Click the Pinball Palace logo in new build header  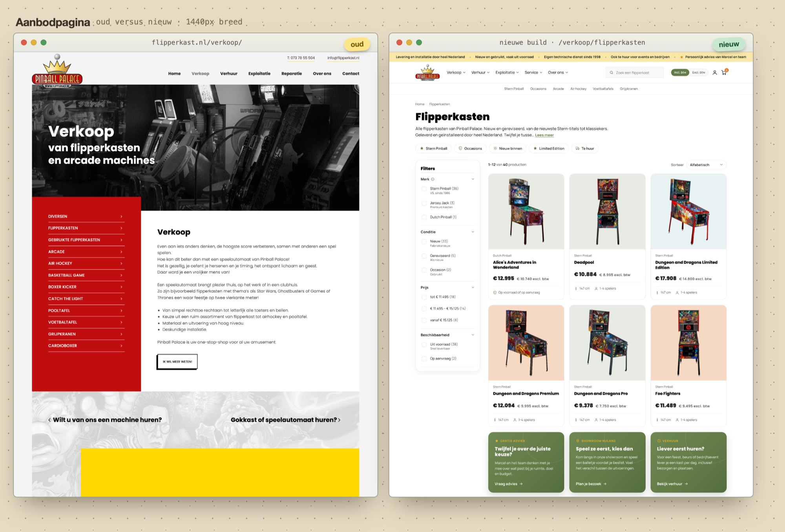pyautogui.click(x=427, y=73)
